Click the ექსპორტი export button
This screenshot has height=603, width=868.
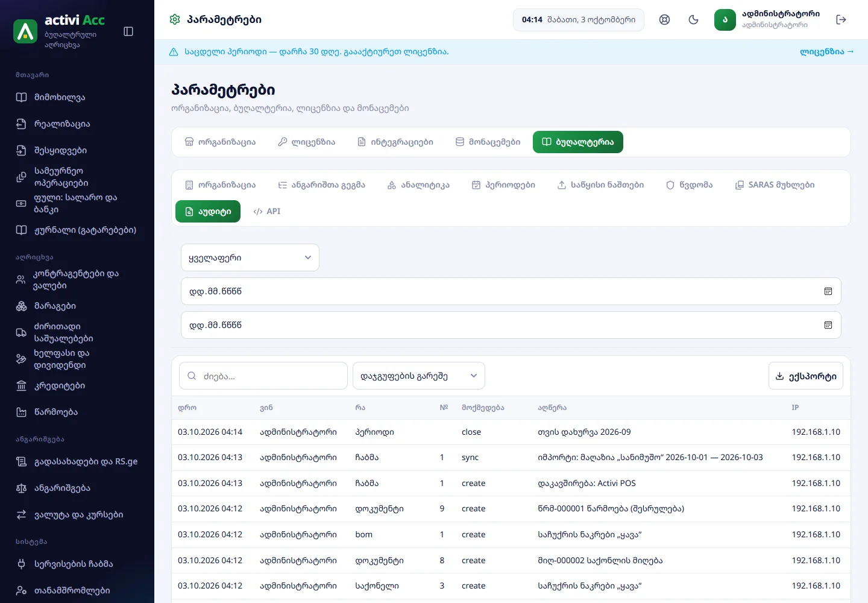[806, 376]
